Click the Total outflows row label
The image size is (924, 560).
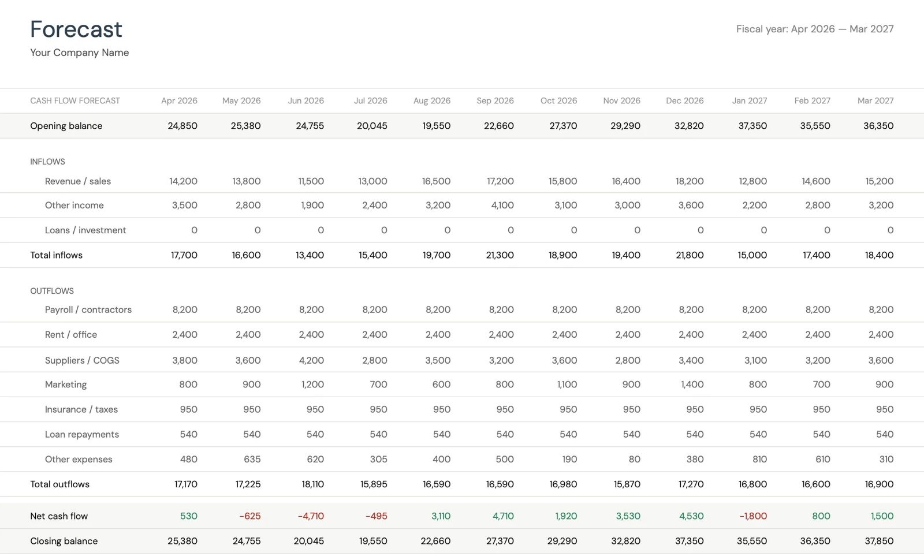[59, 484]
